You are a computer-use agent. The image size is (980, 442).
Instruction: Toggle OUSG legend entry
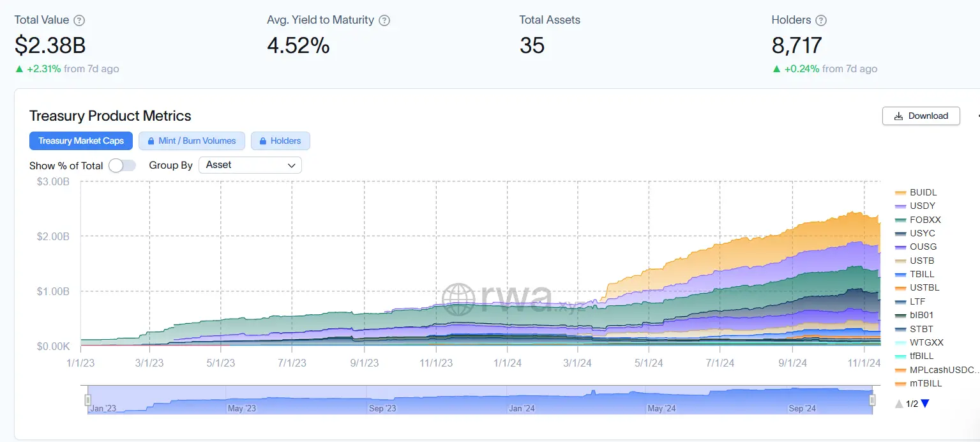pos(923,247)
